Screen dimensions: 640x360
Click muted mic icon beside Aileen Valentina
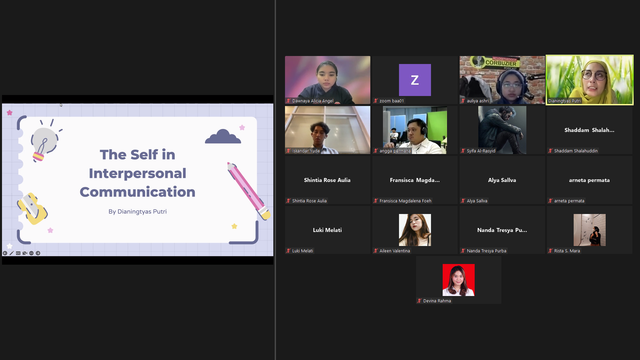click(376, 251)
